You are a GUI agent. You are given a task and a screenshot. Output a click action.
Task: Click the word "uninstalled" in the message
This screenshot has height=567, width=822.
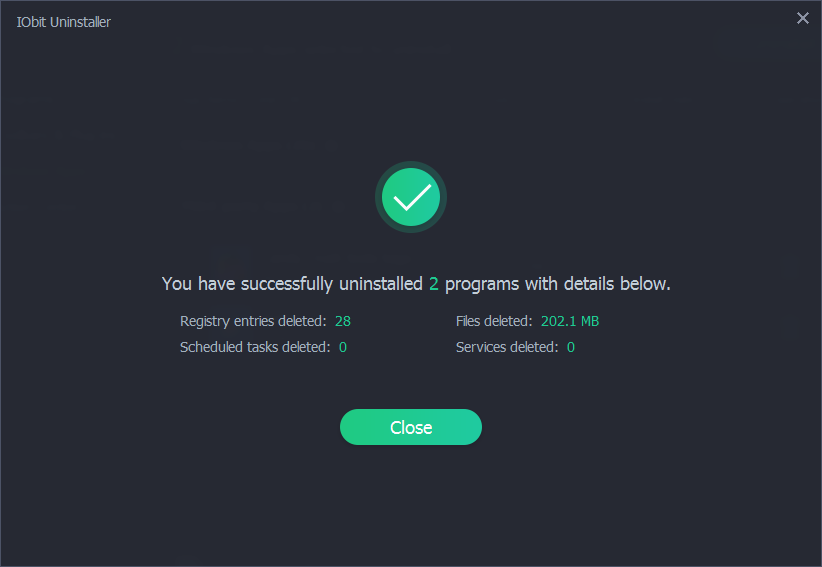pyautogui.click(x=380, y=284)
